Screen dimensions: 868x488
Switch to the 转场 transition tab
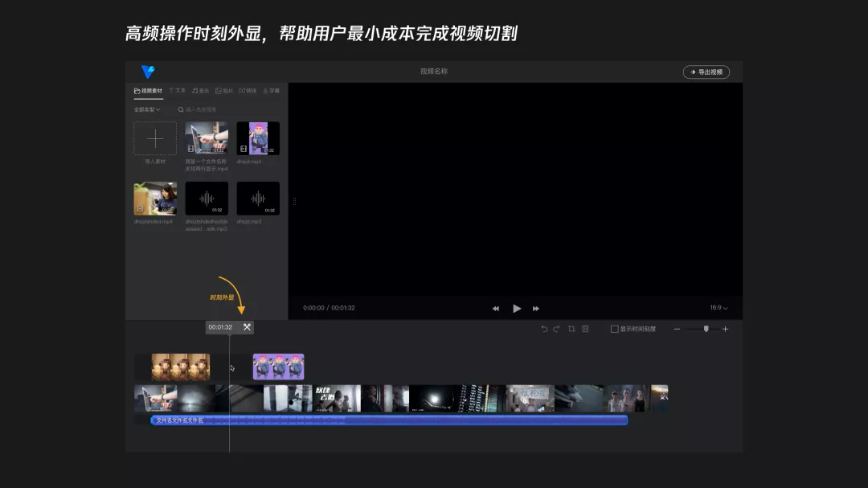248,91
